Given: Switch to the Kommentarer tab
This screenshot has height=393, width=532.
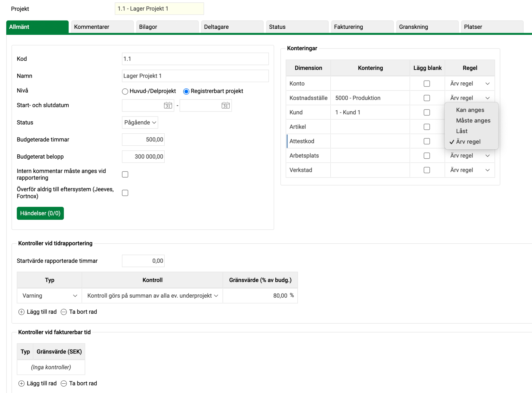Looking at the screenshot, I should tap(102, 27).
